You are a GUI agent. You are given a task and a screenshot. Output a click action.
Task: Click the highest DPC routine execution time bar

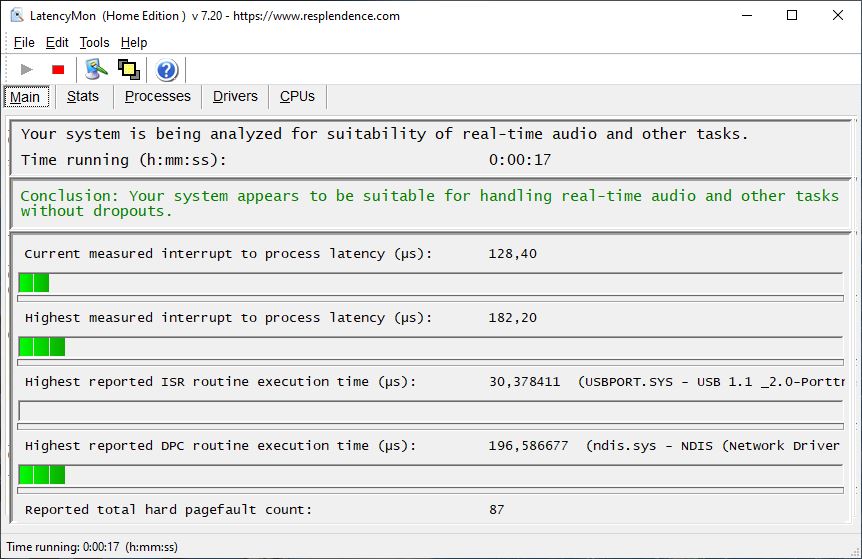[x=430, y=475]
